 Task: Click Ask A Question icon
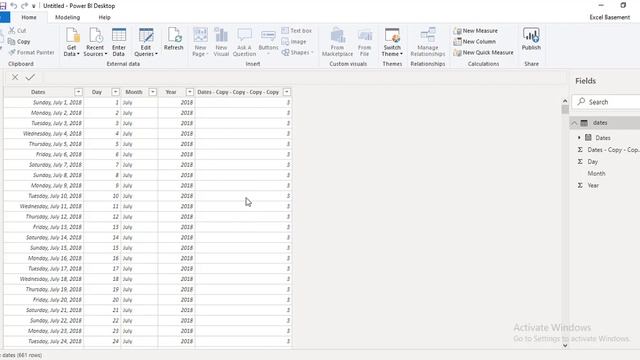(244, 42)
